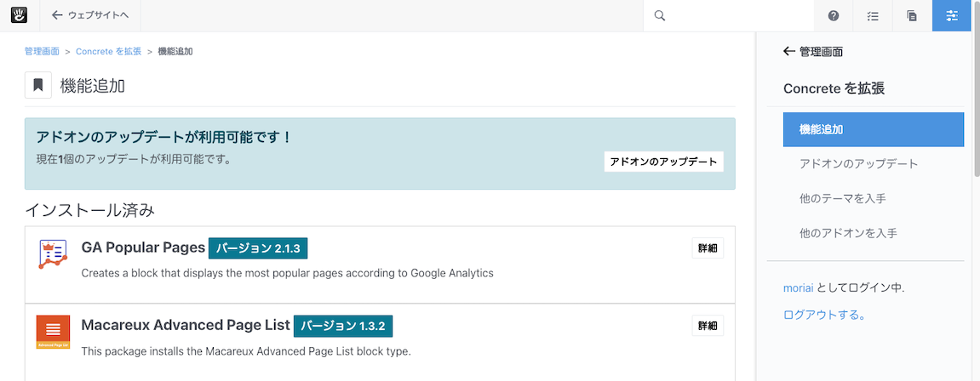Image resolution: width=980 pixels, height=381 pixels.
Task: Open the moriai user profile link
Action: coord(799,288)
